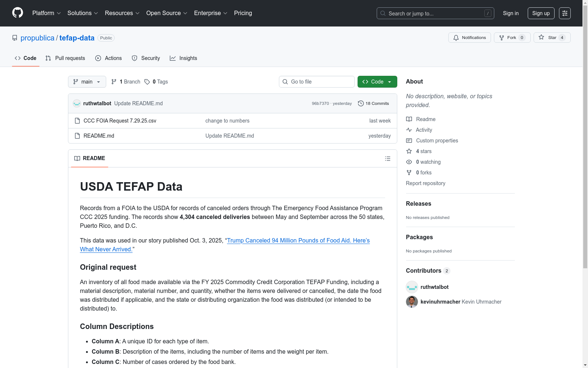Screen dimensions: 588x368
Task: Open the tefap-data repository link
Action: click(x=77, y=38)
